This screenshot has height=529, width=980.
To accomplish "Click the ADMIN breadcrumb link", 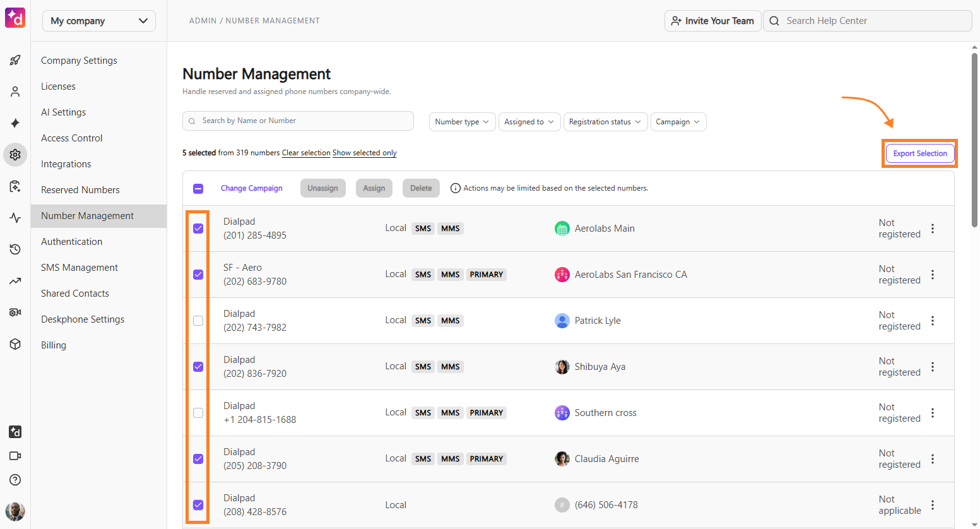I will [x=203, y=21].
